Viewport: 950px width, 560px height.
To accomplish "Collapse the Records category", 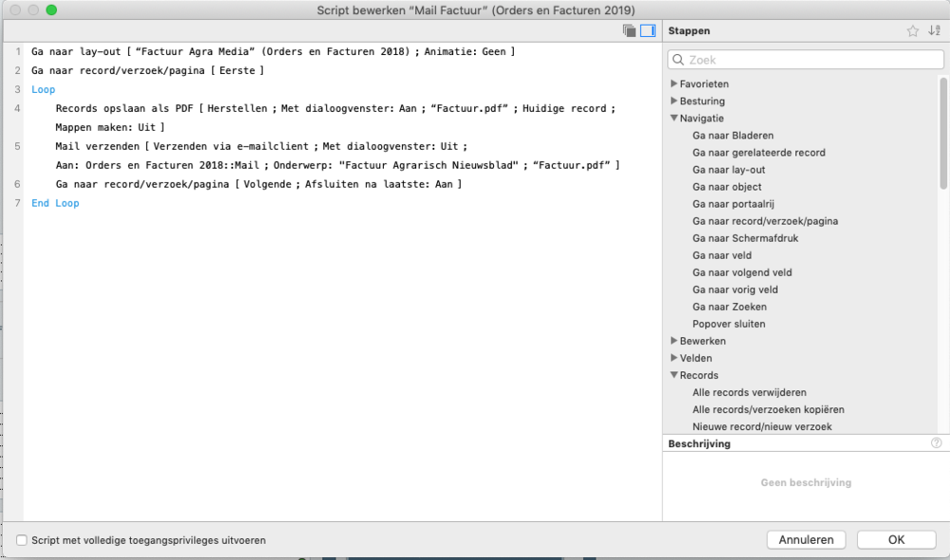I will point(674,375).
